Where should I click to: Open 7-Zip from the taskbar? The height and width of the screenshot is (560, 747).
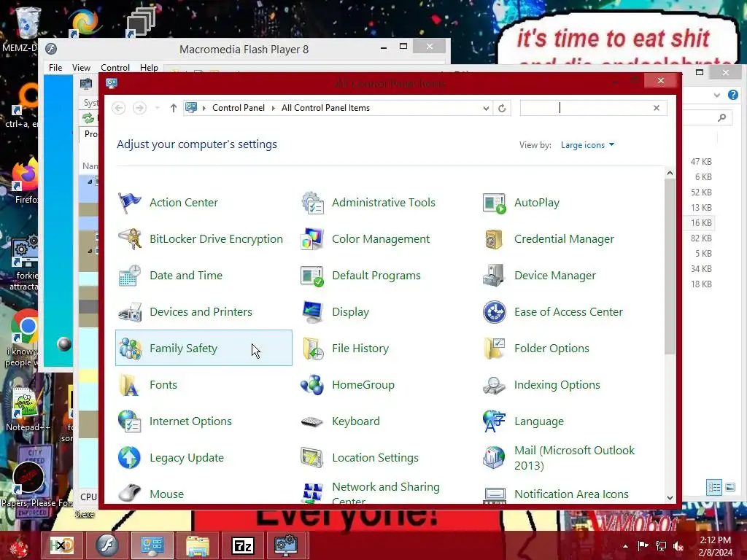(242, 545)
